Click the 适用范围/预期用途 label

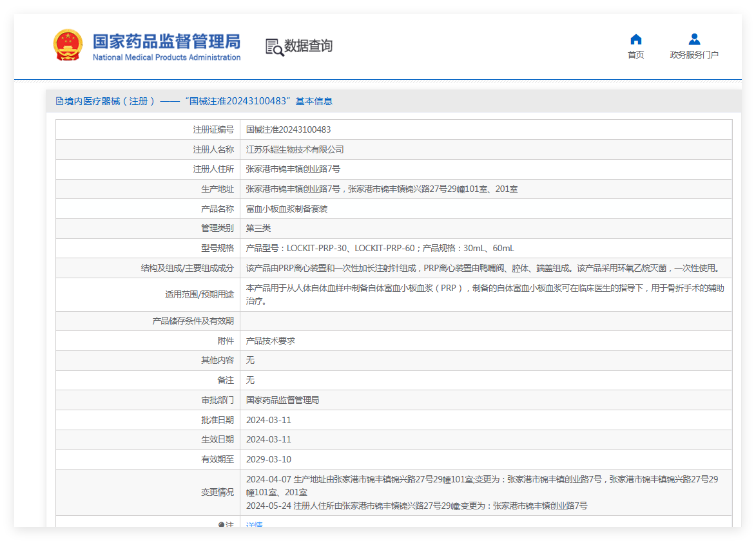pos(199,294)
